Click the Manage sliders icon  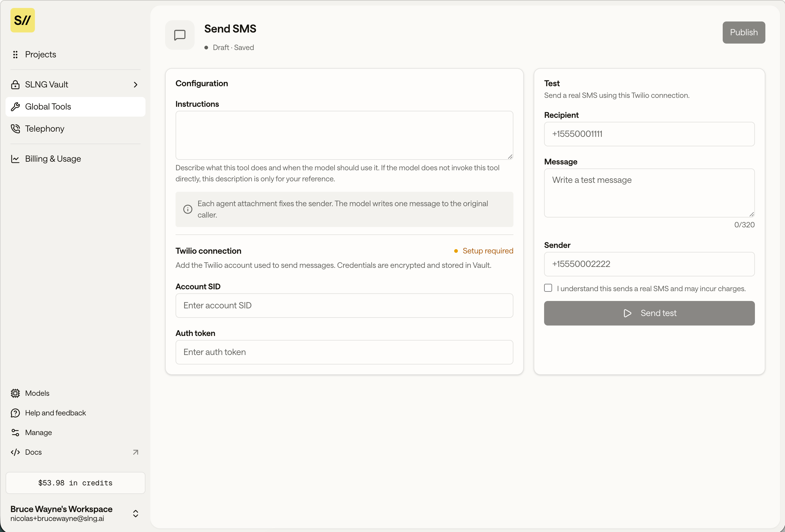click(x=15, y=432)
